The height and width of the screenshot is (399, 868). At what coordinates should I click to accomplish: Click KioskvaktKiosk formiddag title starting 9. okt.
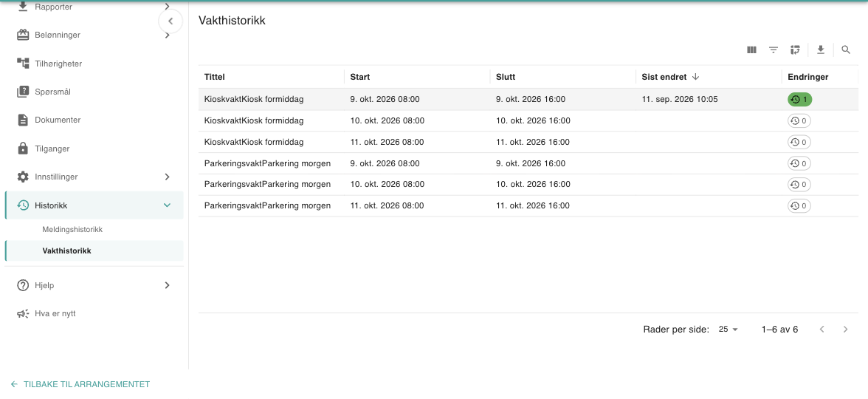[x=254, y=100]
